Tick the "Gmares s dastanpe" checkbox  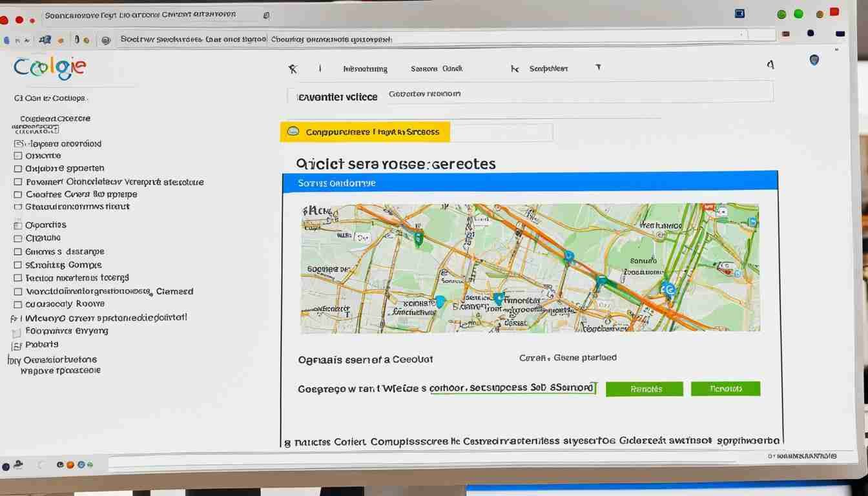pyautogui.click(x=18, y=252)
